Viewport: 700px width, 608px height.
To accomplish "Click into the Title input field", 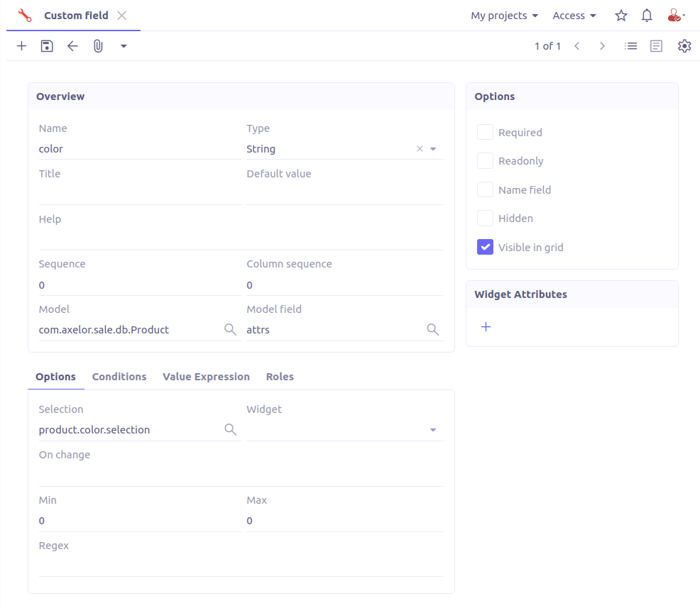I will coord(139,194).
